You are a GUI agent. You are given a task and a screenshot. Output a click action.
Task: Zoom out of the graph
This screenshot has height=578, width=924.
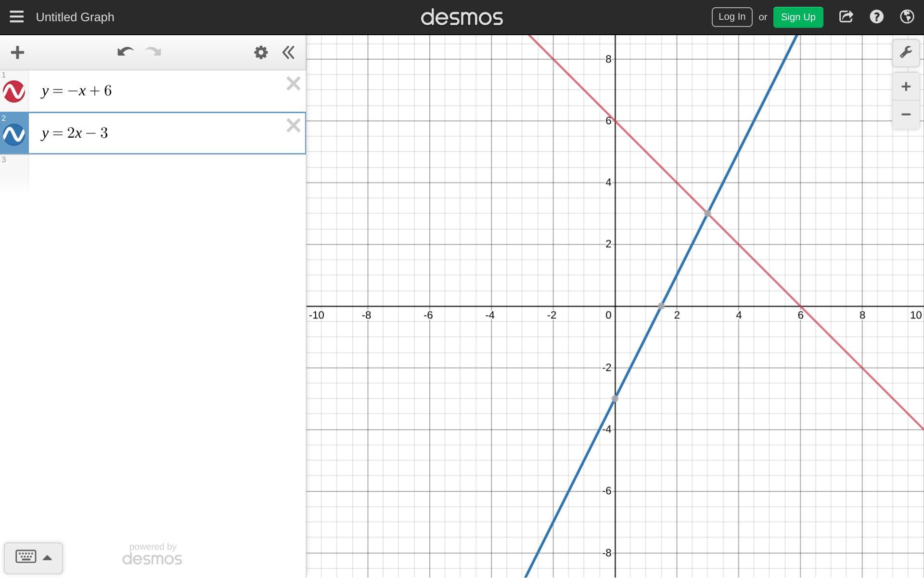click(906, 115)
